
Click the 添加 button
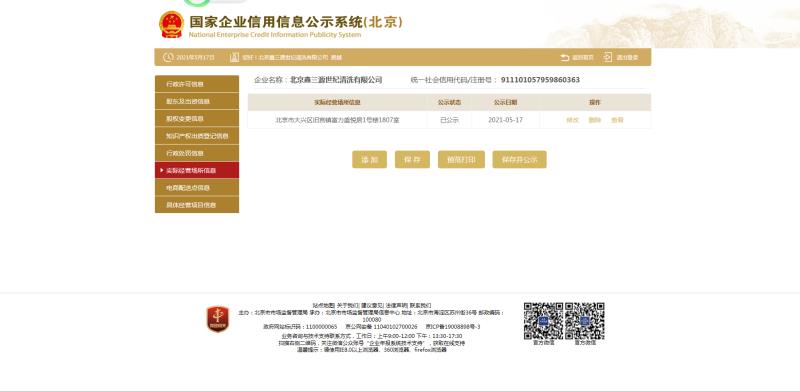tap(369, 159)
